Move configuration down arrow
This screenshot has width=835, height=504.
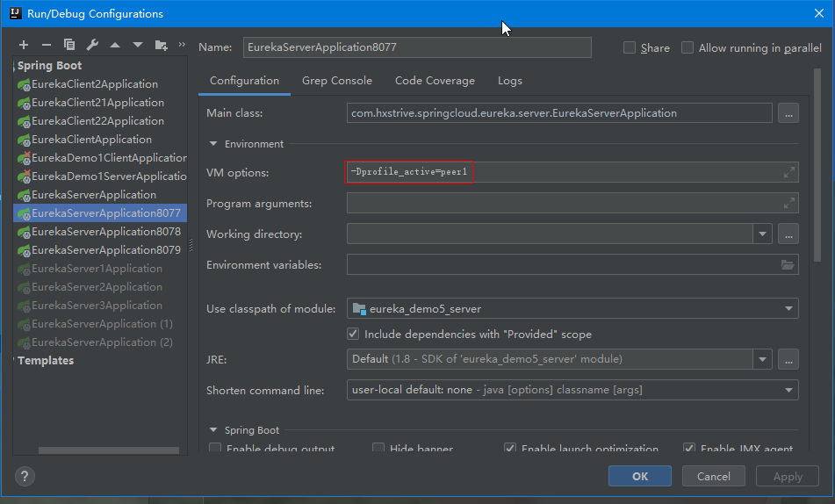pyautogui.click(x=138, y=46)
